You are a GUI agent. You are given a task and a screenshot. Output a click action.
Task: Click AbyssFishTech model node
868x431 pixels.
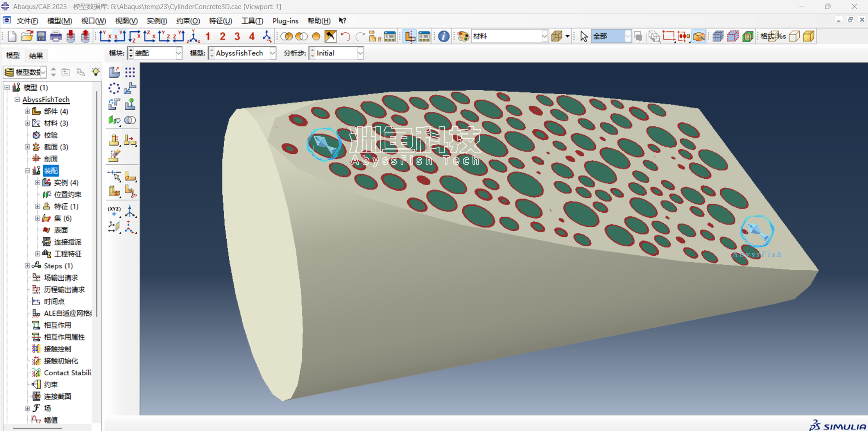click(x=46, y=99)
